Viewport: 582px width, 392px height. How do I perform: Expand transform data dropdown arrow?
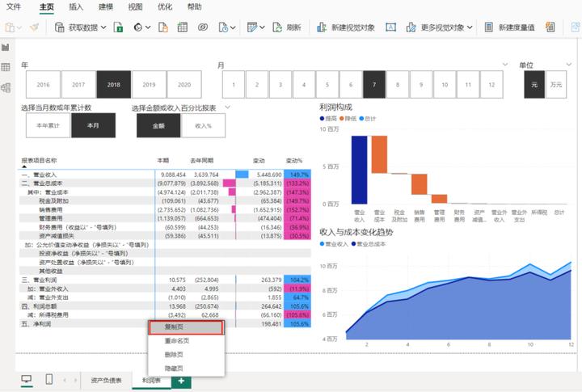point(262,27)
